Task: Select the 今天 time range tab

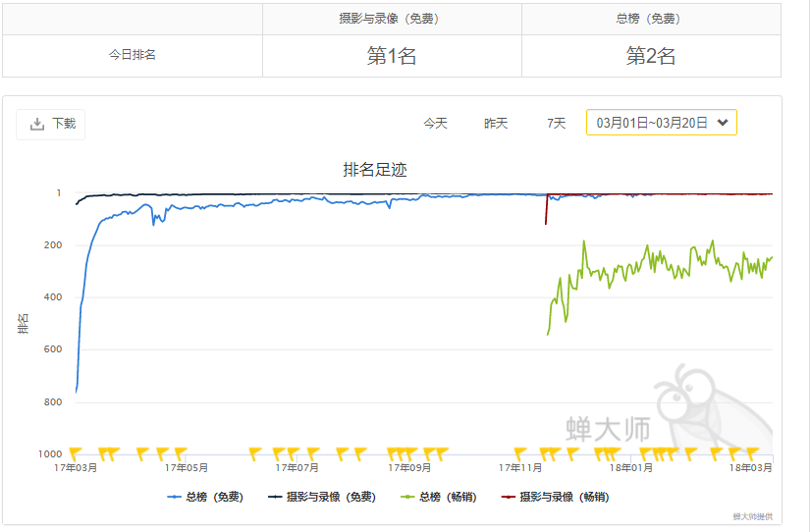Action: pyautogui.click(x=435, y=124)
